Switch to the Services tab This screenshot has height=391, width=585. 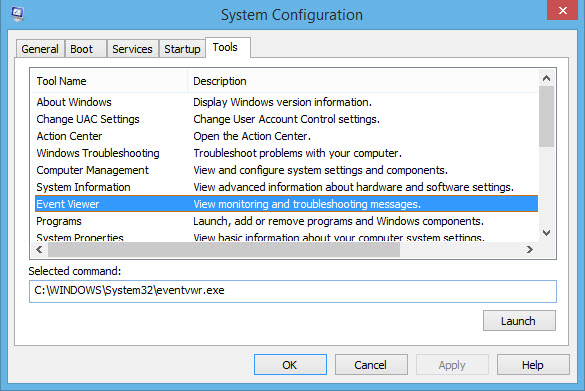(132, 49)
